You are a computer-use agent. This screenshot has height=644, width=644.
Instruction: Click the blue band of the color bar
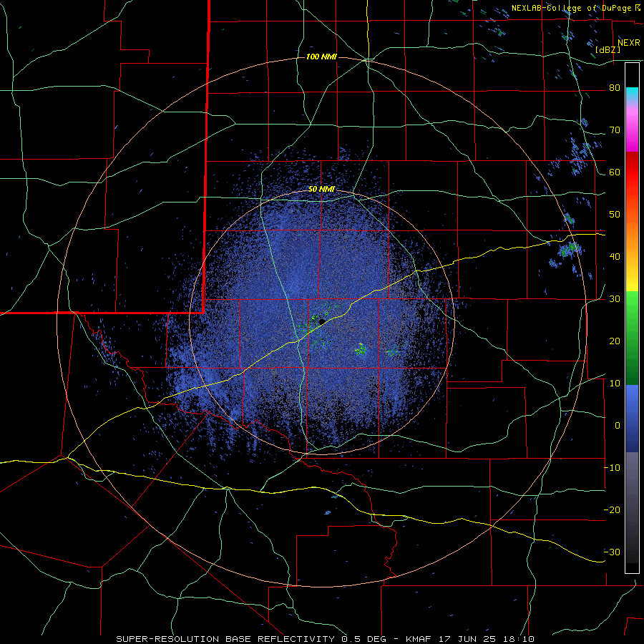click(632, 419)
